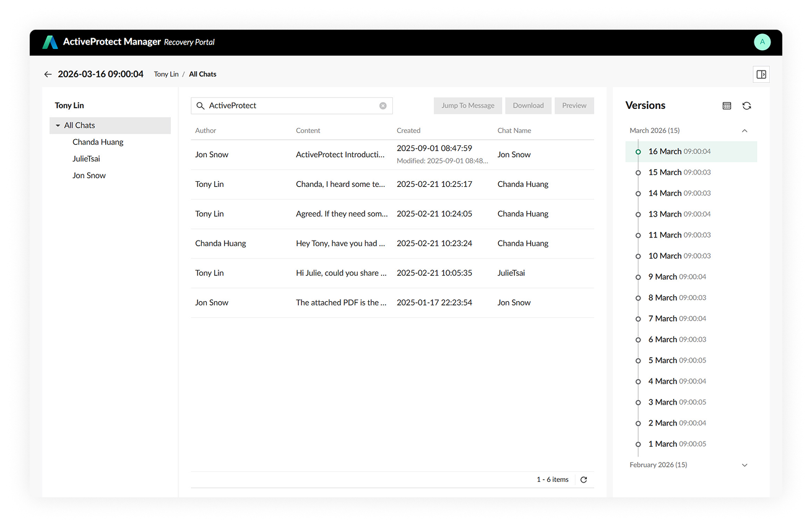
Task: Open the Jon Snow chat in sidebar
Action: coord(89,175)
